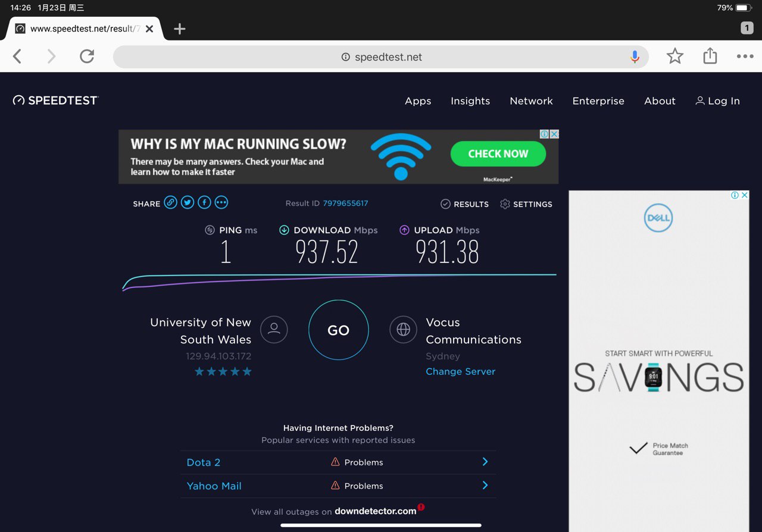Screen dimensions: 762x532
Task: Open the Insights menu item
Action: pos(470,101)
